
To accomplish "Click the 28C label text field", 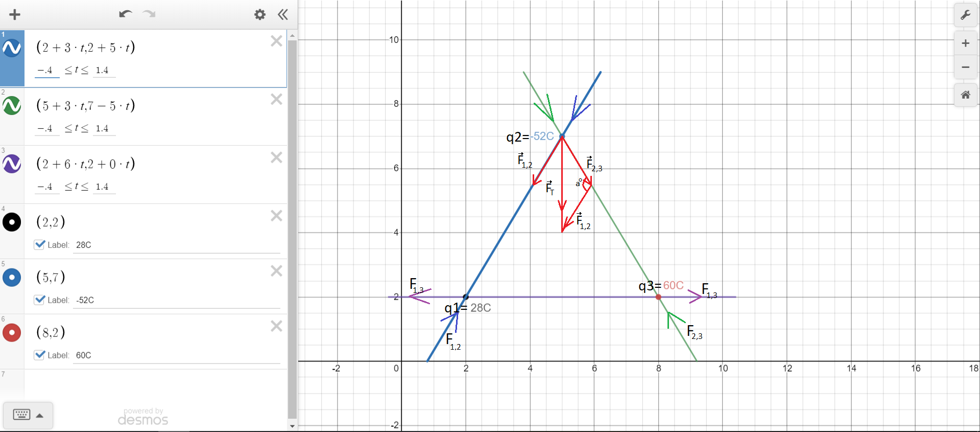I will tap(176, 245).
